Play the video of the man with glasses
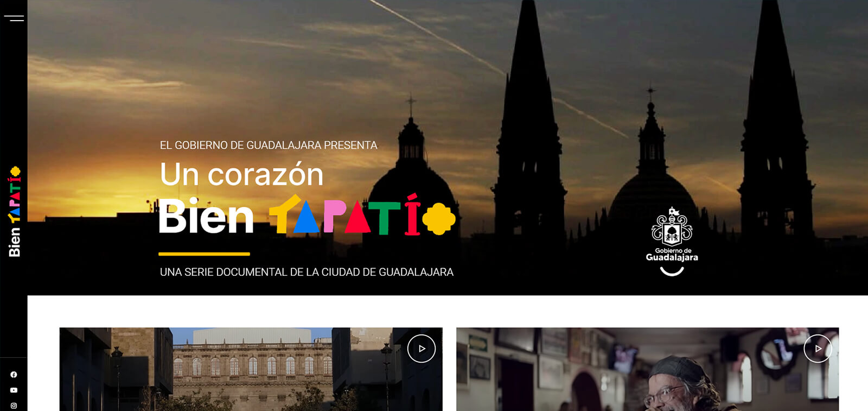This screenshot has width=868, height=411. [818, 349]
